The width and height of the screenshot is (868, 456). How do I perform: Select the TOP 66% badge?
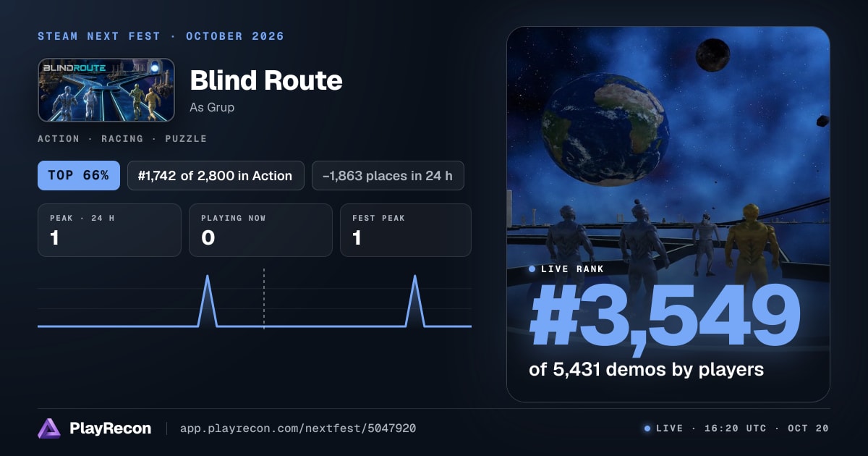79,175
